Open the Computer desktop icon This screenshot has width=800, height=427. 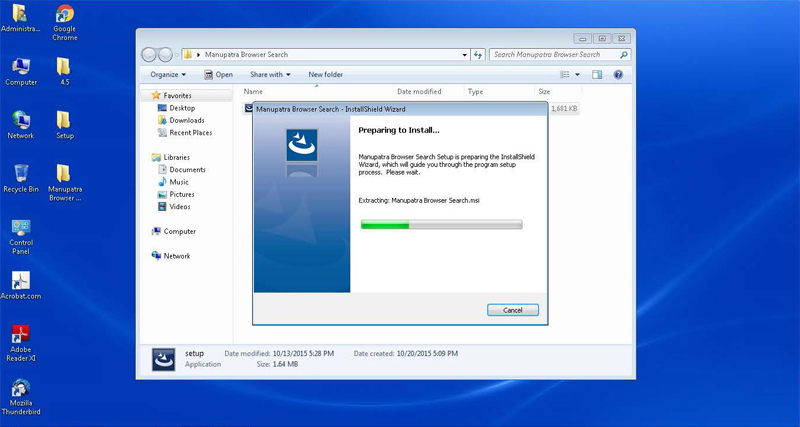click(21, 71)
